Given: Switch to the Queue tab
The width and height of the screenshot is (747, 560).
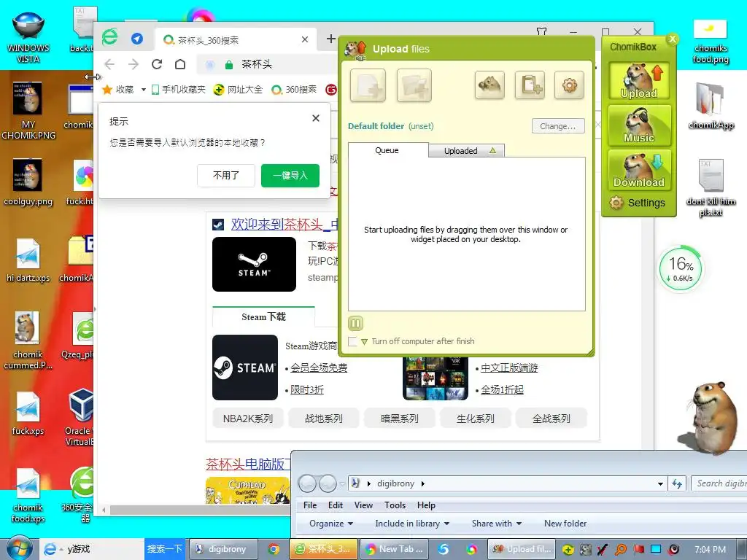Looking at the screenshot, I should [x=387, y=150].
